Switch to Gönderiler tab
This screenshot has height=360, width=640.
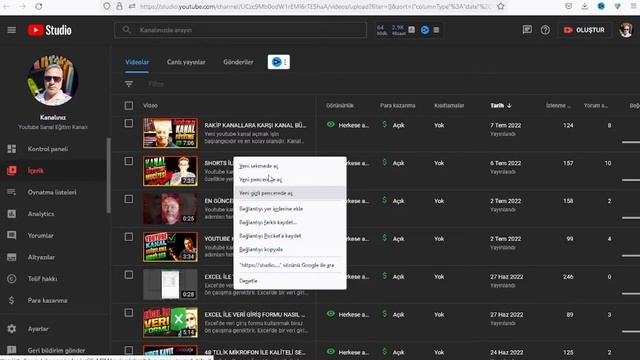click(x=238, y=62)
